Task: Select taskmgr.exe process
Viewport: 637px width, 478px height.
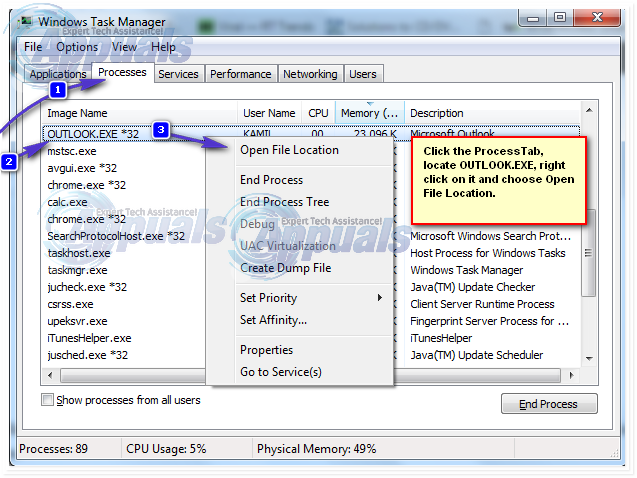Action: click(x=77, y=270)
